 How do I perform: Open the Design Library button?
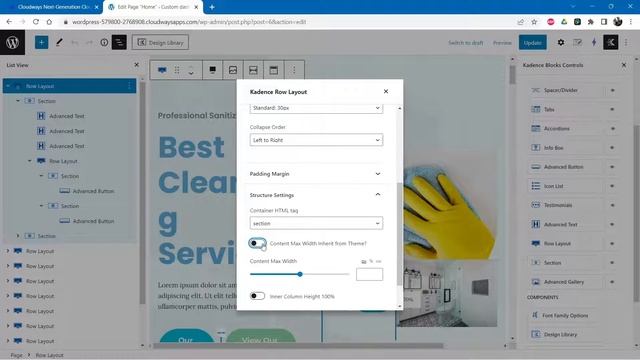pyautogui.click(x=160, y=42)
